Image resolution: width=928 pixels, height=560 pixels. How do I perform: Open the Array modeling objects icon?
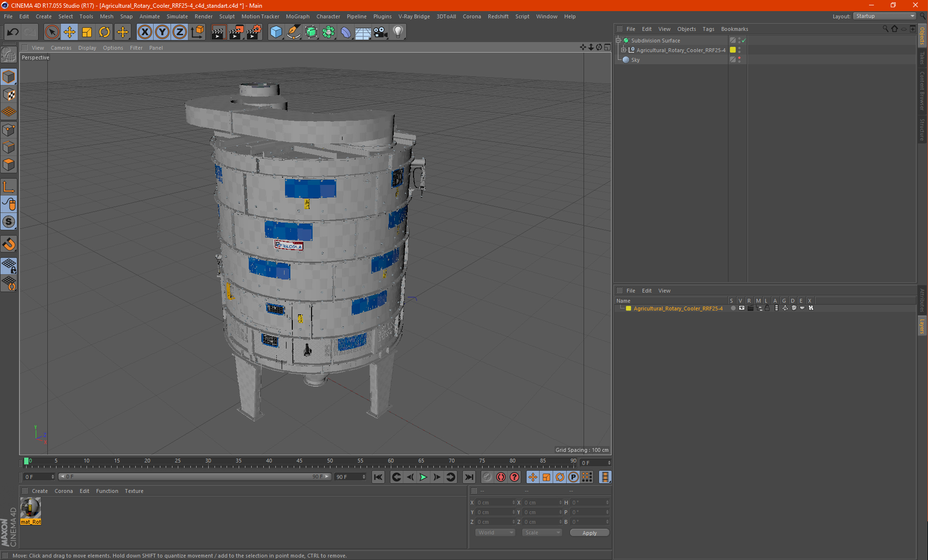pos(328,32)
